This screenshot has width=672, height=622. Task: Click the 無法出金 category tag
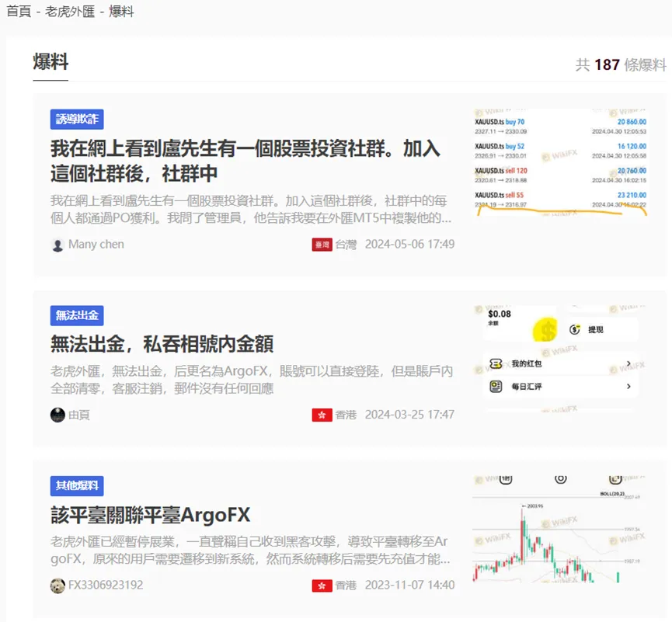click(x=77, y=316)
